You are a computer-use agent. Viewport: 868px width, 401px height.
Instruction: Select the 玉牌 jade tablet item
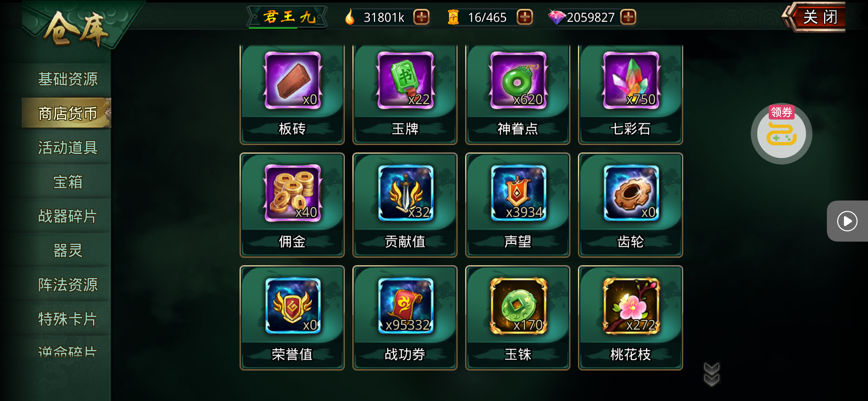405,81
